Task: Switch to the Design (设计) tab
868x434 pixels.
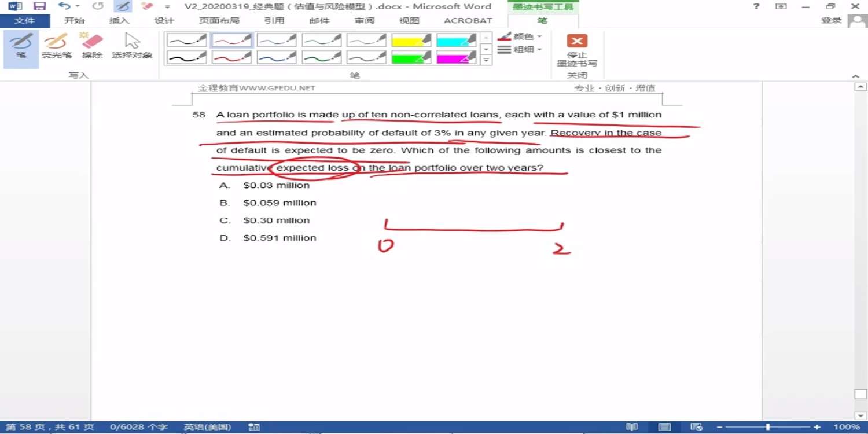Action: [164, 21]
